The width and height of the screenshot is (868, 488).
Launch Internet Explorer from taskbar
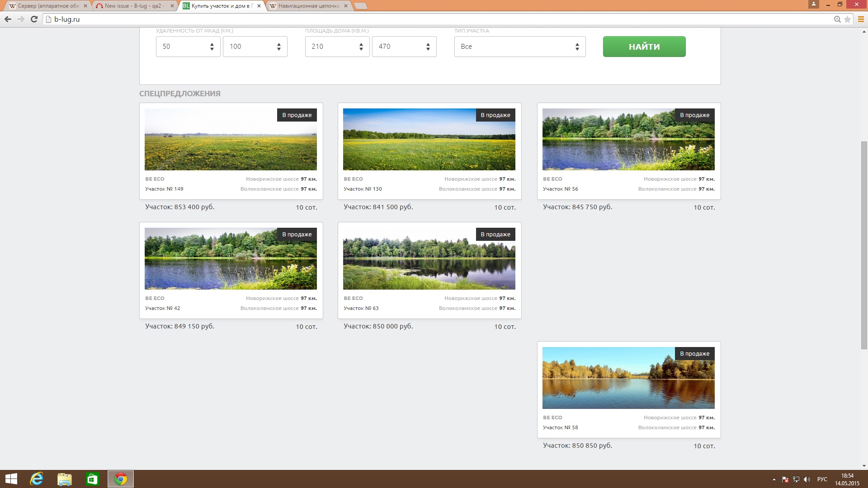point(37,479)
